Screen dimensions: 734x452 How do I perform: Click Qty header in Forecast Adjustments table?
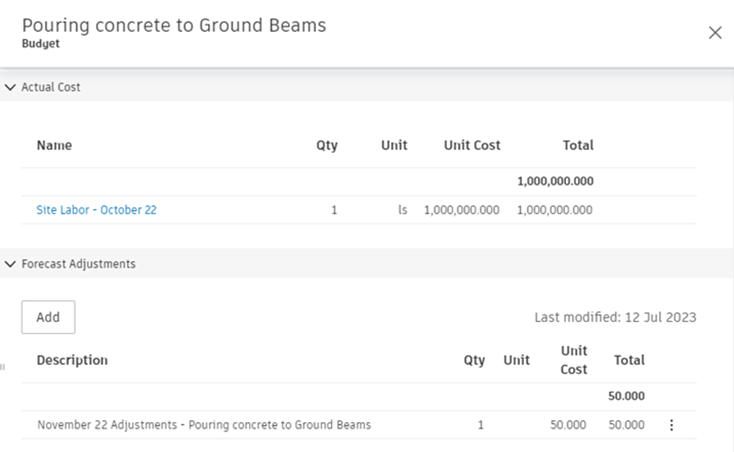474,361
